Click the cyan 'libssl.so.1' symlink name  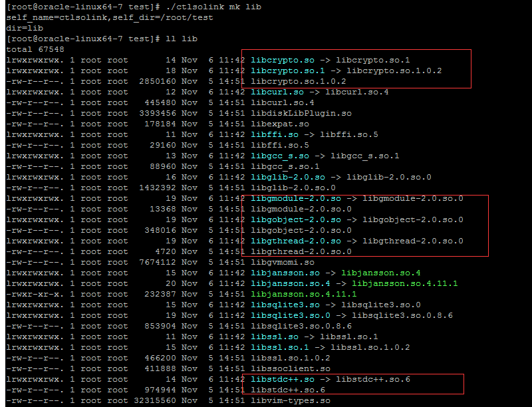pos(280,347)
